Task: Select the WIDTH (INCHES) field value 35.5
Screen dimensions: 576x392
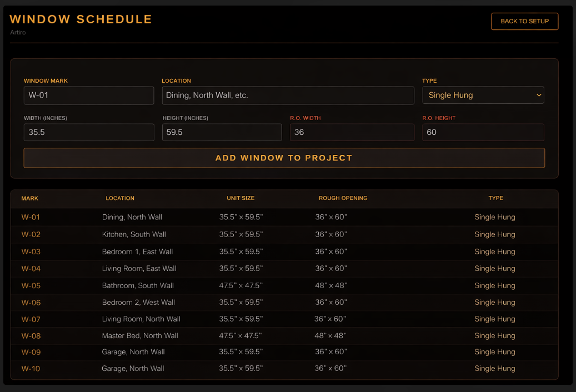Action: [88, 132]
